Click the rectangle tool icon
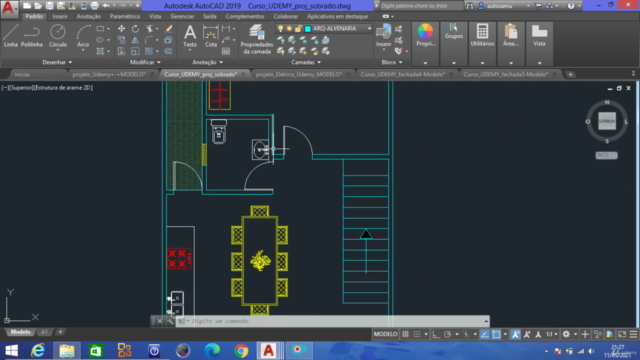640x360 pixels. point(100,29)
